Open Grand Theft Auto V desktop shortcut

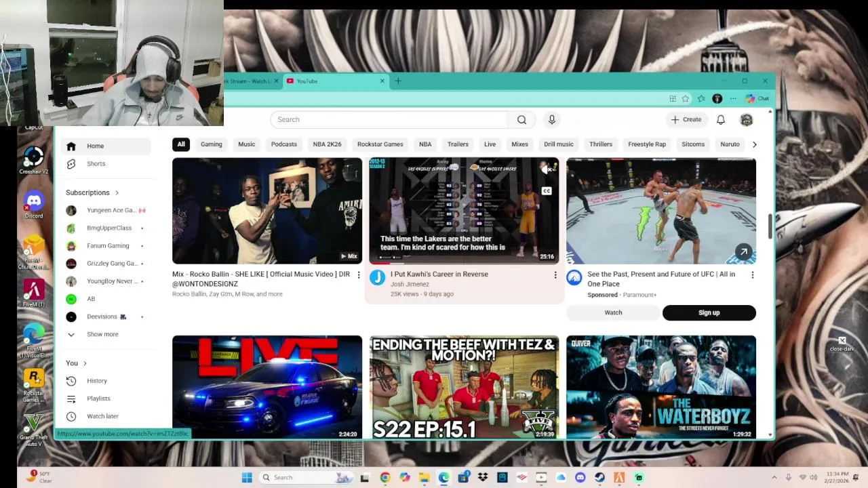(33, 428)
